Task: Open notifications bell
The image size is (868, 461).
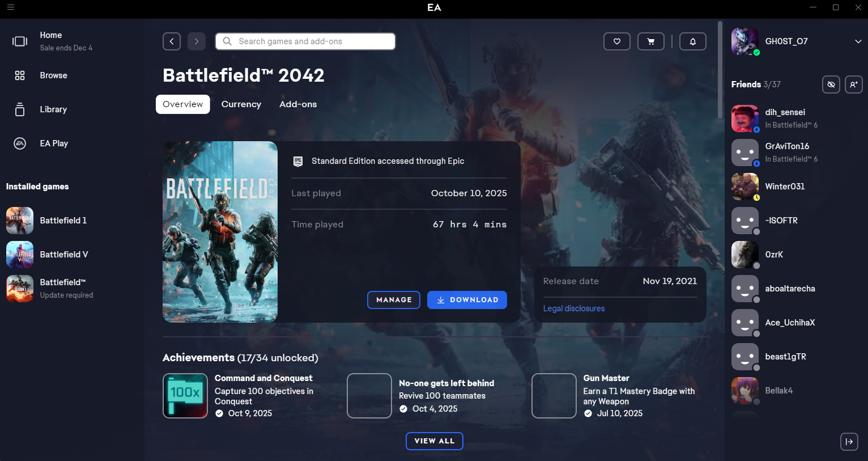Action: [x=693, y=41]
